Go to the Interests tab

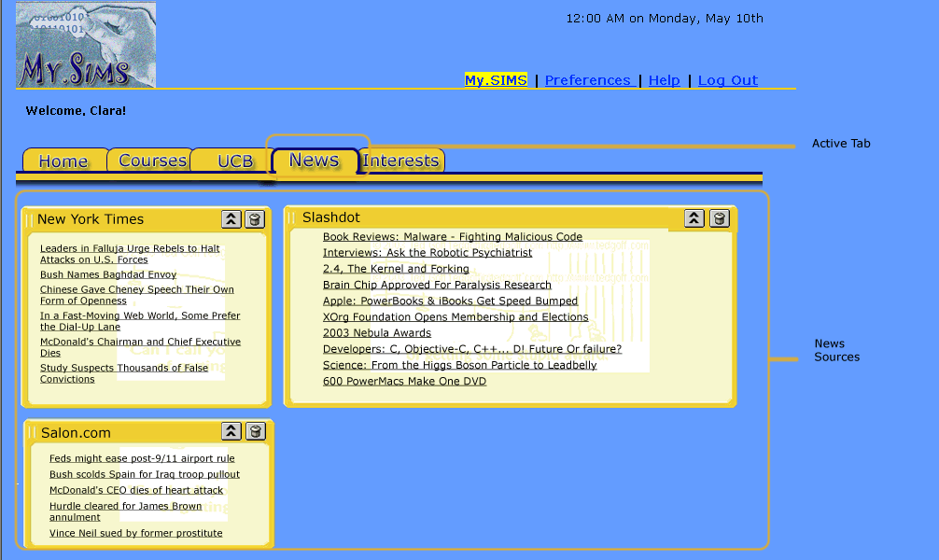[401, 161]
